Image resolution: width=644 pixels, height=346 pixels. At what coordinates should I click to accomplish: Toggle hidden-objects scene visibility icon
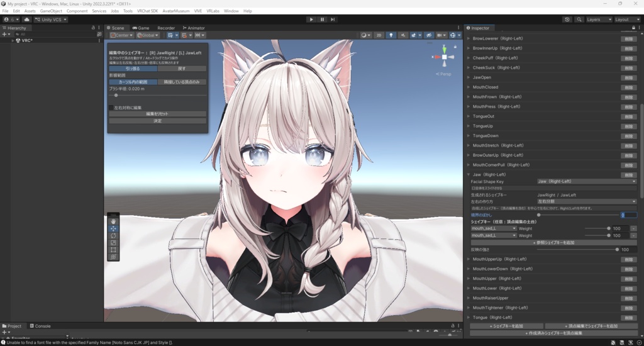(x=429, y=35)
